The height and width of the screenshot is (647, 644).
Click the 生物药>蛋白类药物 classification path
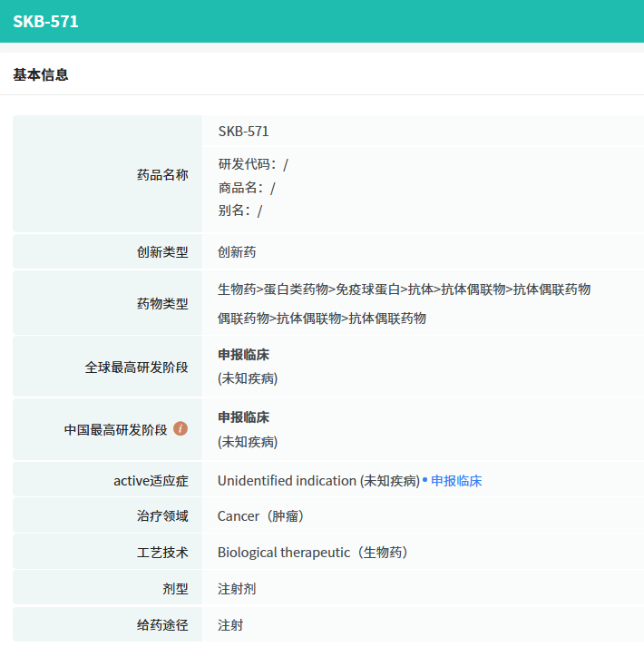click(404, 289)
